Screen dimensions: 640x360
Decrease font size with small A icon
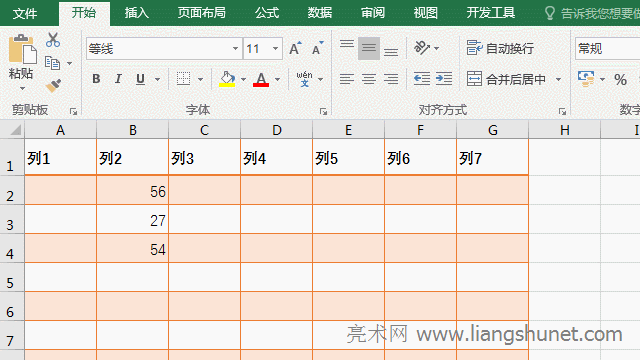[318, 48]
